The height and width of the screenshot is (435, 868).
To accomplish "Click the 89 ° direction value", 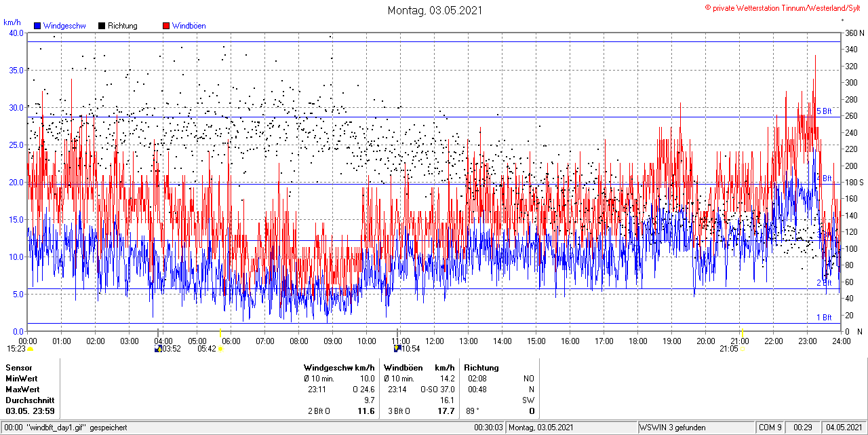I will click(x=473, y=411).
